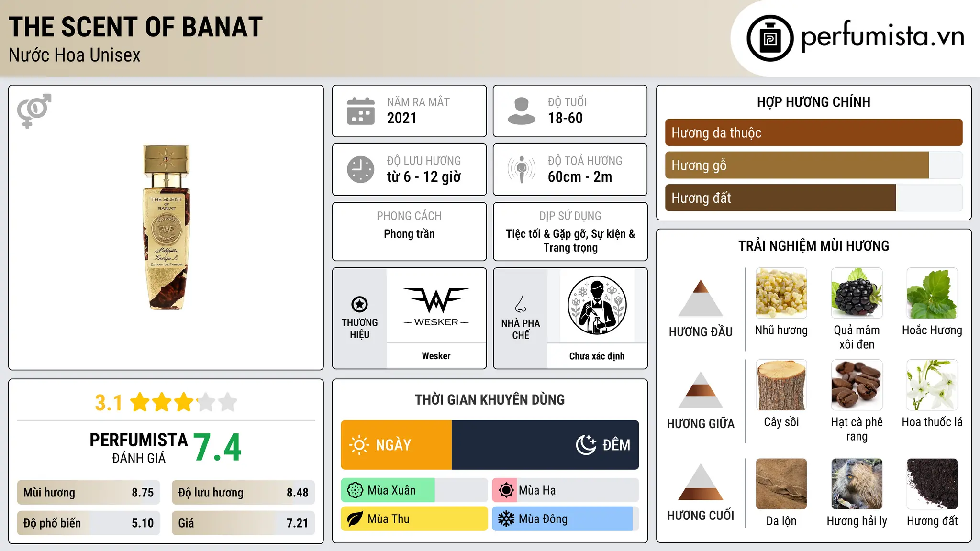This screenshot has width=980, height=551.
Task: Click the Độ lưu hương 8.48 score bar
Action: tap(243, 493)
